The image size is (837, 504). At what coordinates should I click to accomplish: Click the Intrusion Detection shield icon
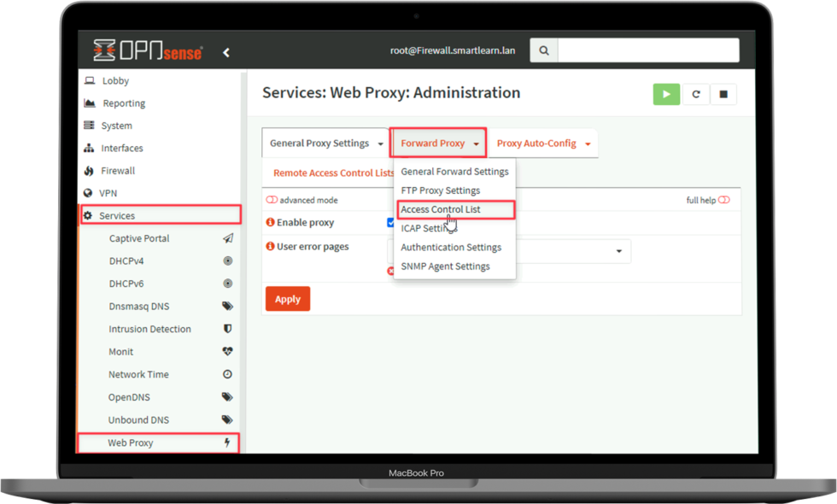227,329
